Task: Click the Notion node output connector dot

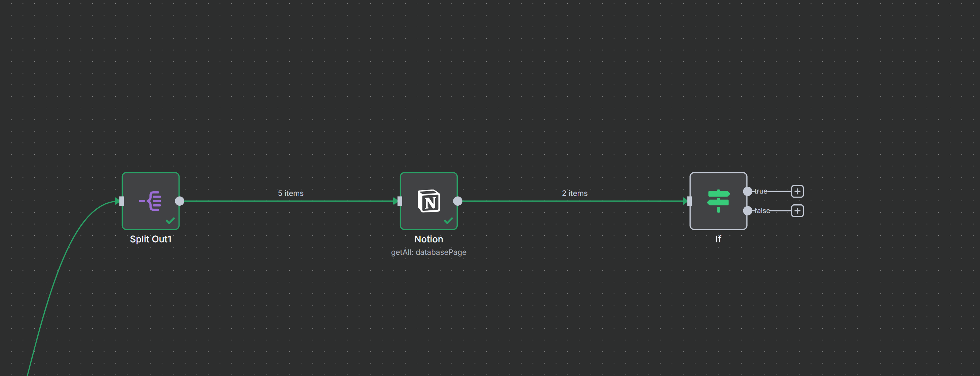Action: tap(458, 201)
